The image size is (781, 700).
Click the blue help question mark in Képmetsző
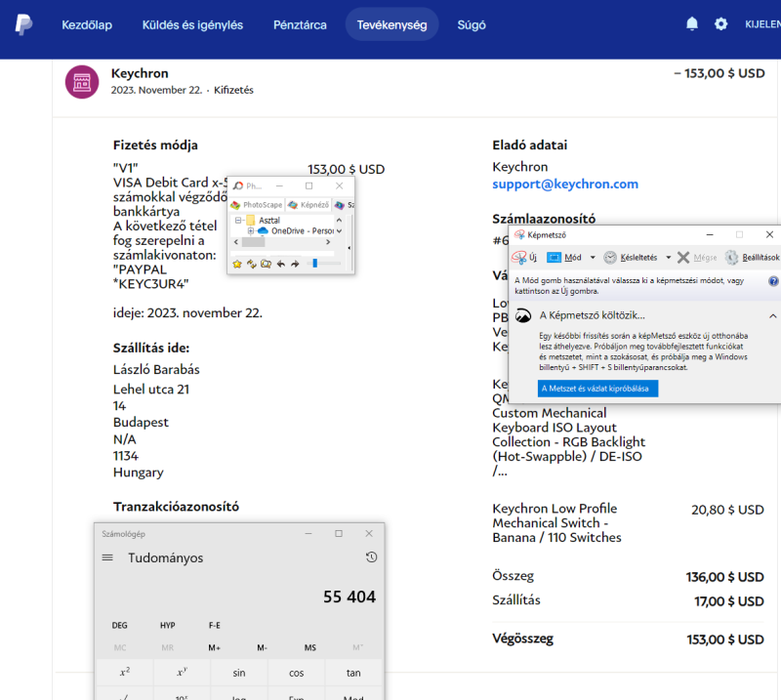pyautogui.click(x=773, y=281)
